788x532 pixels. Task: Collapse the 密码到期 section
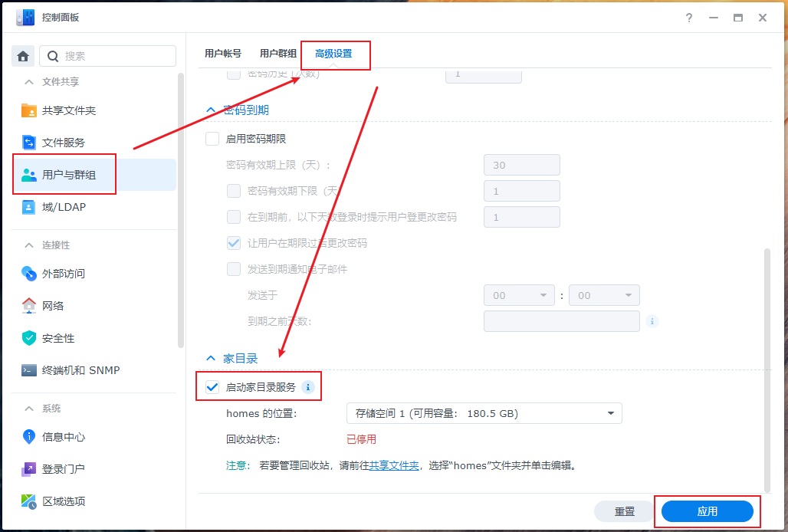[x=211, y=110]
